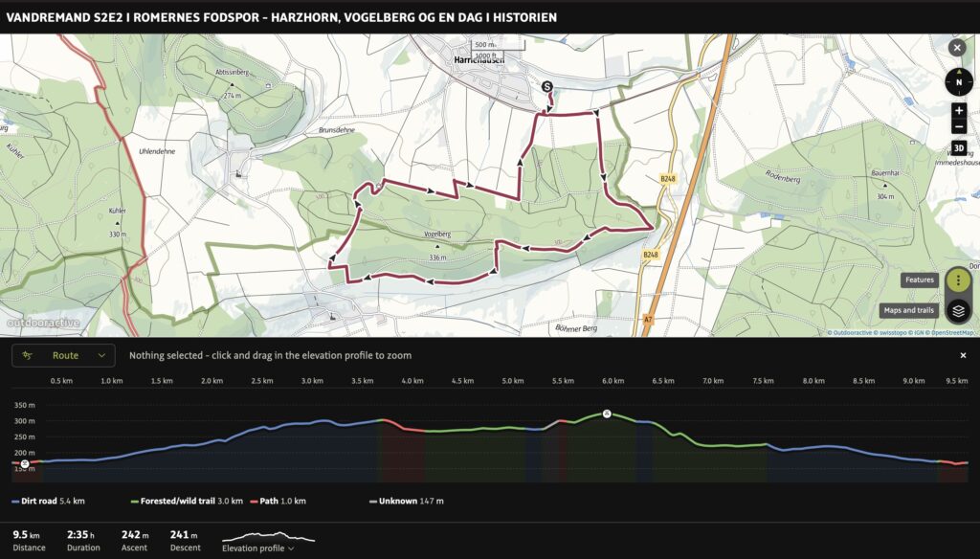Click the Path legend entry
The image size is (980, 559).
click(x=278, y=501)
